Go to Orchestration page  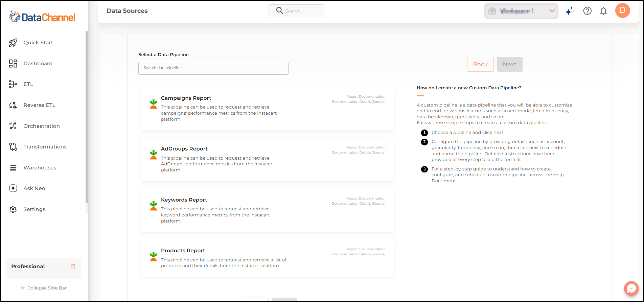(x=42, y=126)
